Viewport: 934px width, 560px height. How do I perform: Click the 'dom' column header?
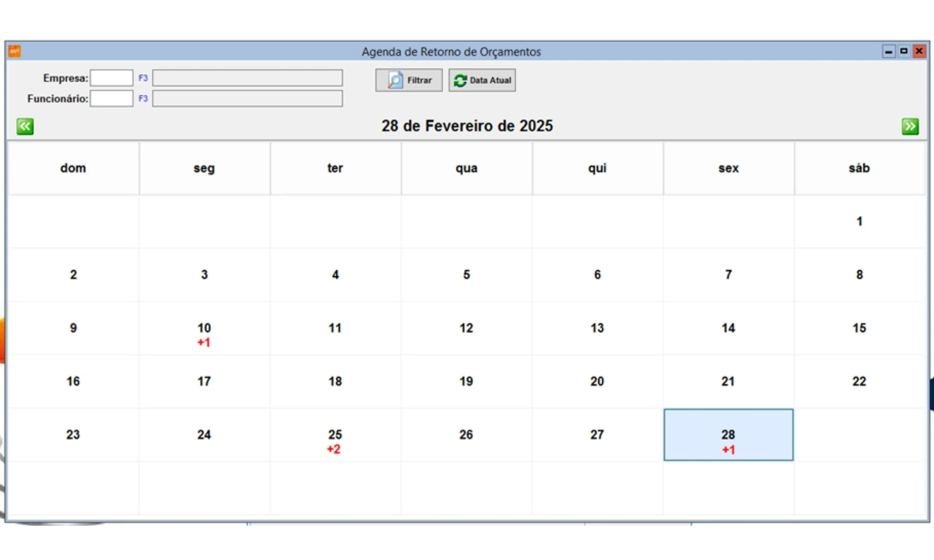coord(73,168)
